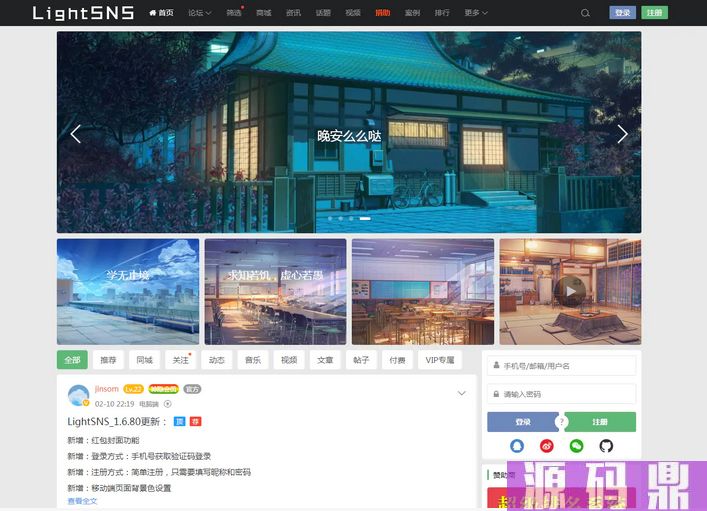Click the sidebar blue 登录 button
This screenshot has width=707, height=511.
click(523, 422)
